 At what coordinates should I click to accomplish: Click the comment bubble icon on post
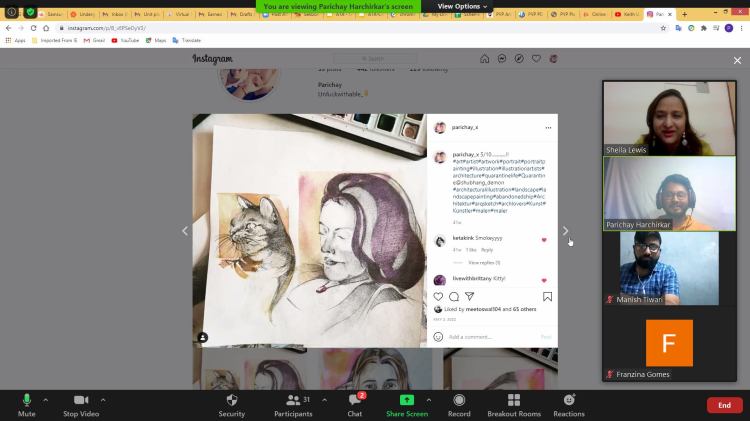pyautogui.click(x=454, y=297)
